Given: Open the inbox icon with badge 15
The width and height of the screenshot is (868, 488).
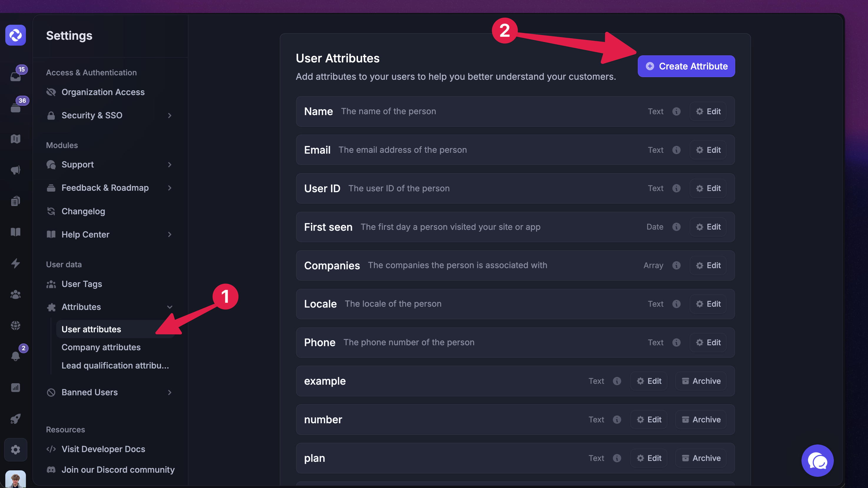Looking at the screenshot, I should (x=16, y=77).
